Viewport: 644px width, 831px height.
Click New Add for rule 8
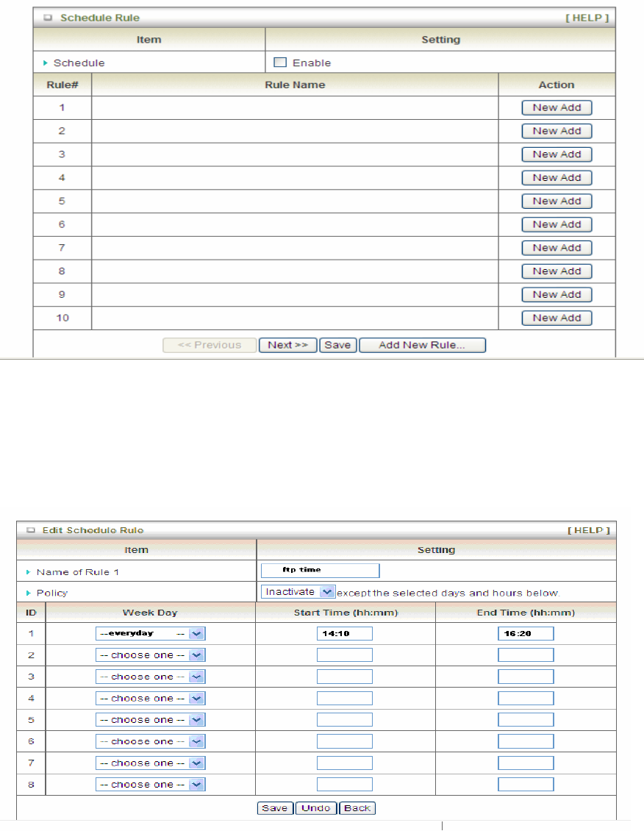(557, 271)
